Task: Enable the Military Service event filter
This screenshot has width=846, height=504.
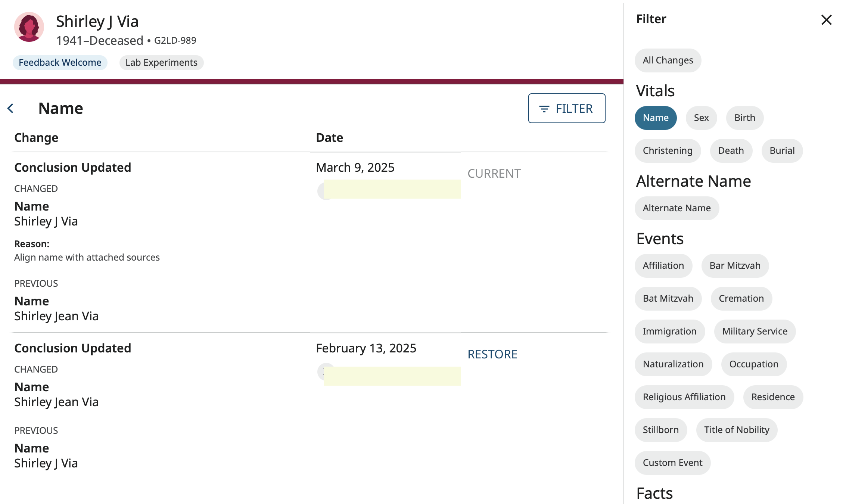Action: [x=755, y=331]
